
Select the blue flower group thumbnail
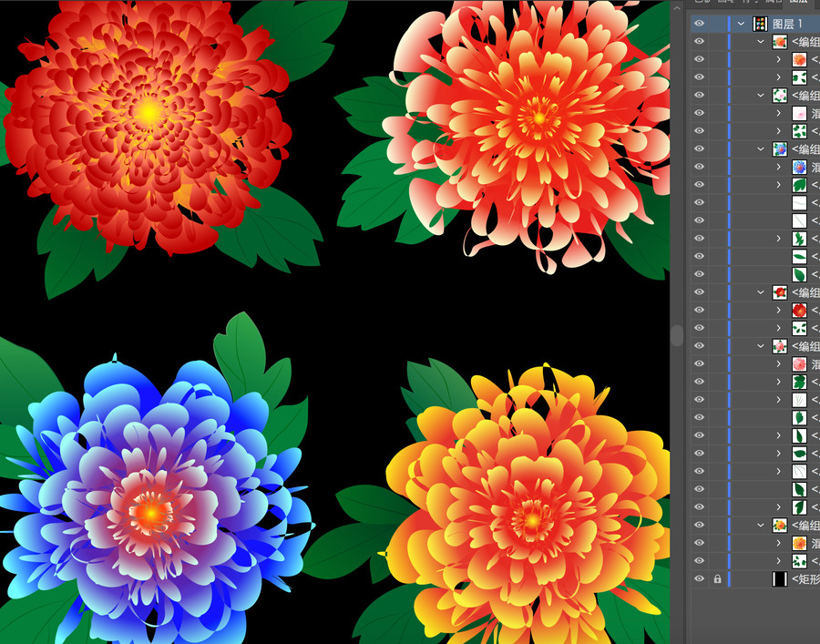(780, 148)
